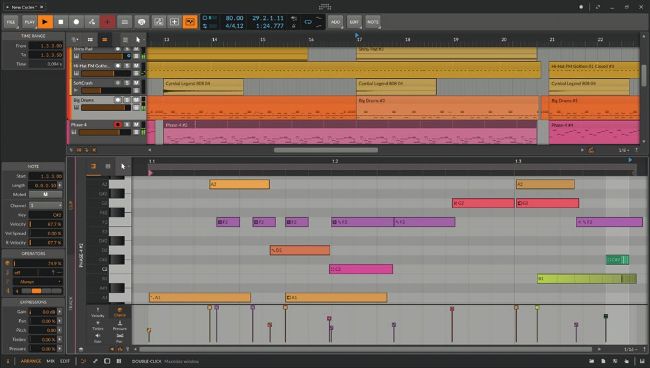Show the Velocity expression lane

pos(97,312)
